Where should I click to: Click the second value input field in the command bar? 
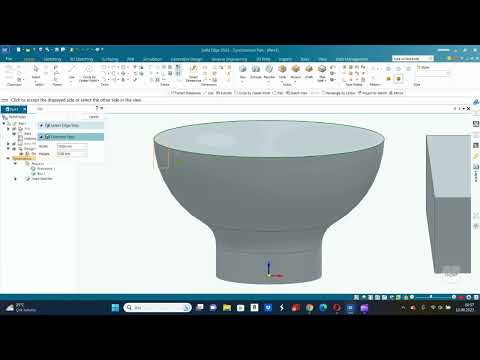(72, 154)
